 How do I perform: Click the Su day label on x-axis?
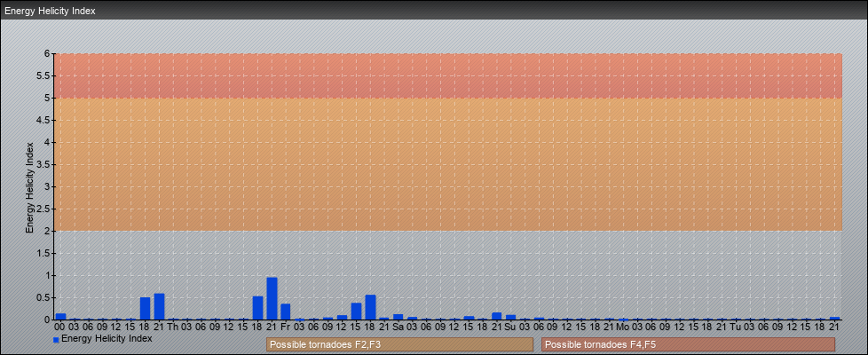tap(510, 327)
